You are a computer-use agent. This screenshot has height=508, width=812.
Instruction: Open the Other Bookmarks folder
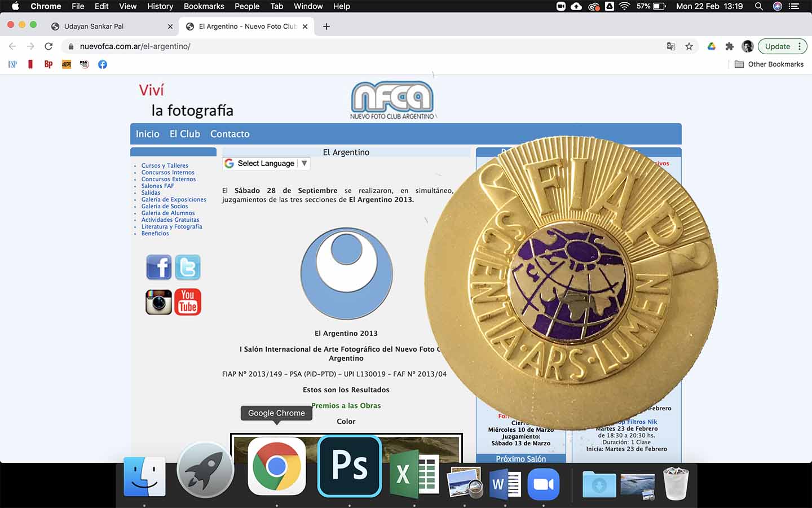(x=769, y=64)
